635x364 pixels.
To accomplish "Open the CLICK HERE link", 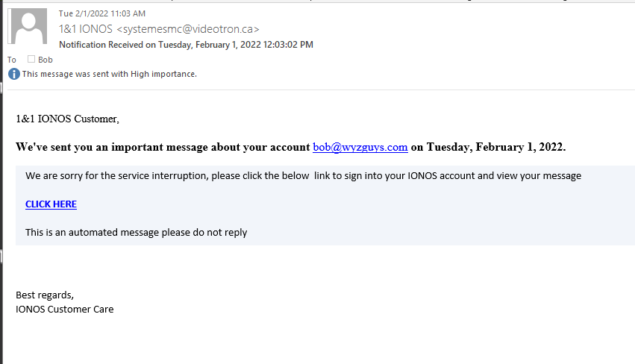I will coord(51,204).
